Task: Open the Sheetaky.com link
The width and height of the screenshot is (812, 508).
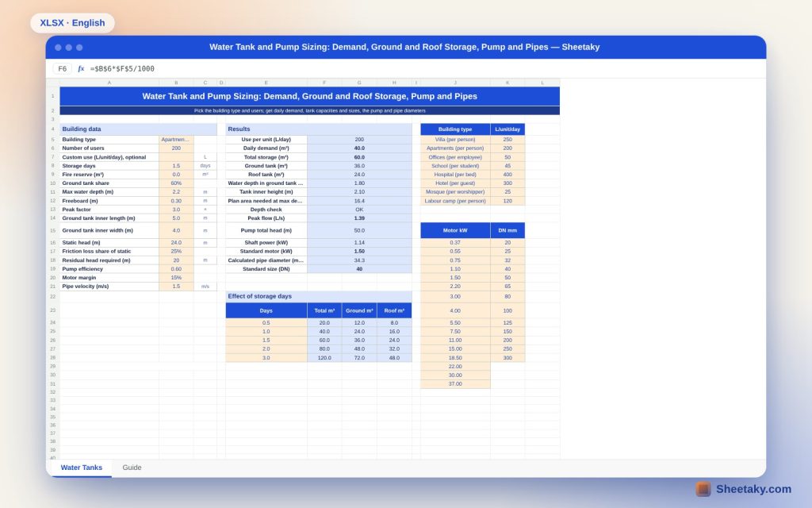Action: [753, 489]
